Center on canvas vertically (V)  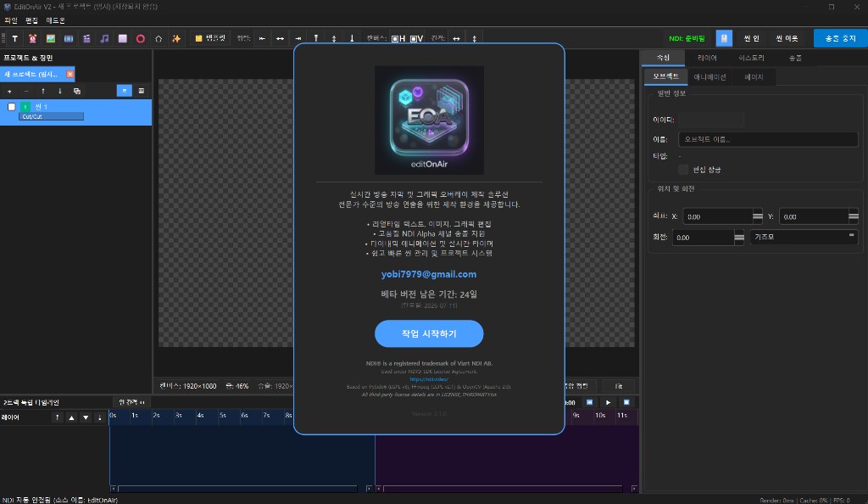point(416,39)
